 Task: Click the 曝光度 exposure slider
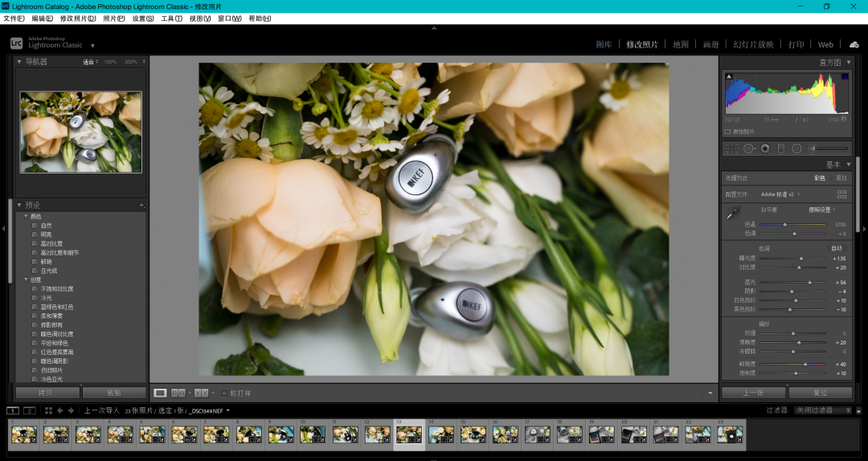[800, 259]
